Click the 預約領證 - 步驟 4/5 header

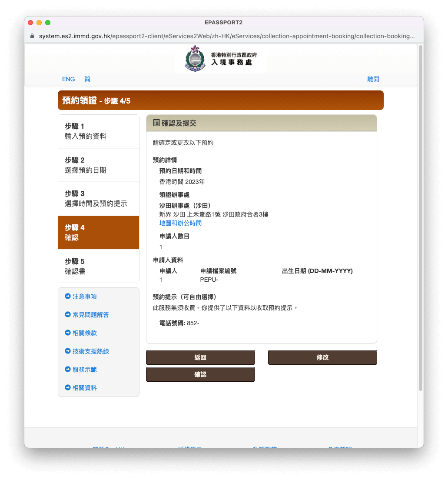coord(220,100)
